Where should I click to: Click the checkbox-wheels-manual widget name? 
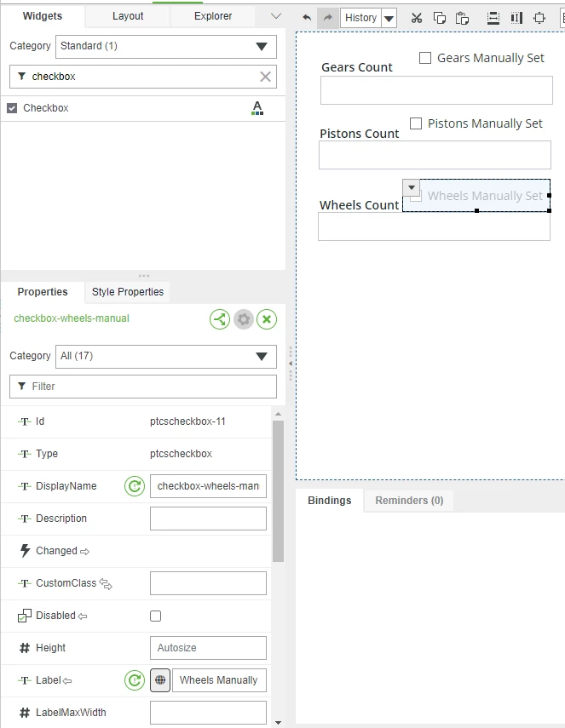72,318
